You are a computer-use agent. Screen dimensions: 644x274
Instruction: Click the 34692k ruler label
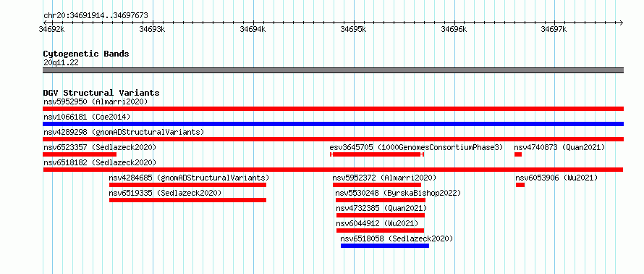[x=52, y=29]
